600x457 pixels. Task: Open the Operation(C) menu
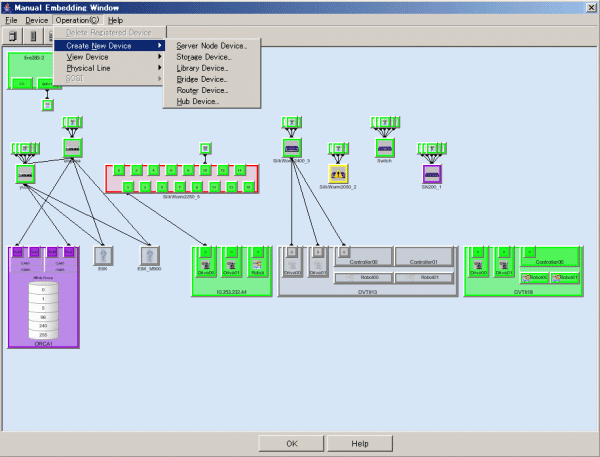tap(77, 20)
